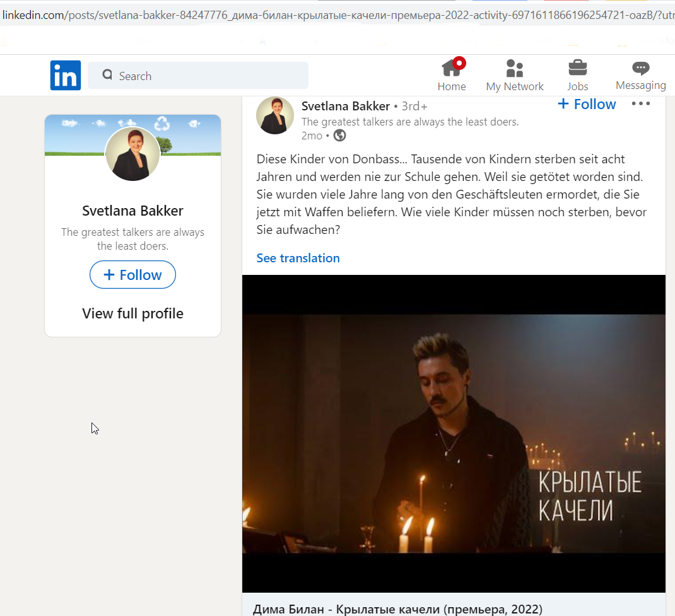Click Follow button in the sidebar profile card
The image size is (675, 616).
pyautogui.click(x=132, y=274)
